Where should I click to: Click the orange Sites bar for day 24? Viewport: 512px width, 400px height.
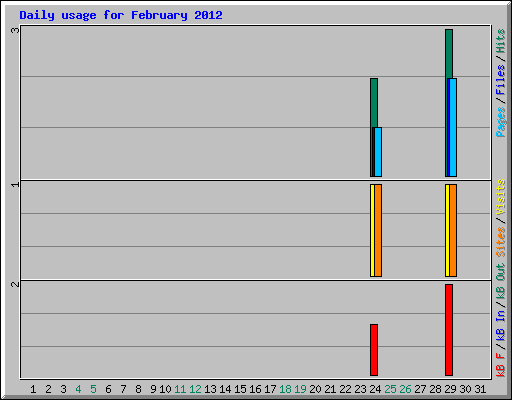[x=378, y=230]
